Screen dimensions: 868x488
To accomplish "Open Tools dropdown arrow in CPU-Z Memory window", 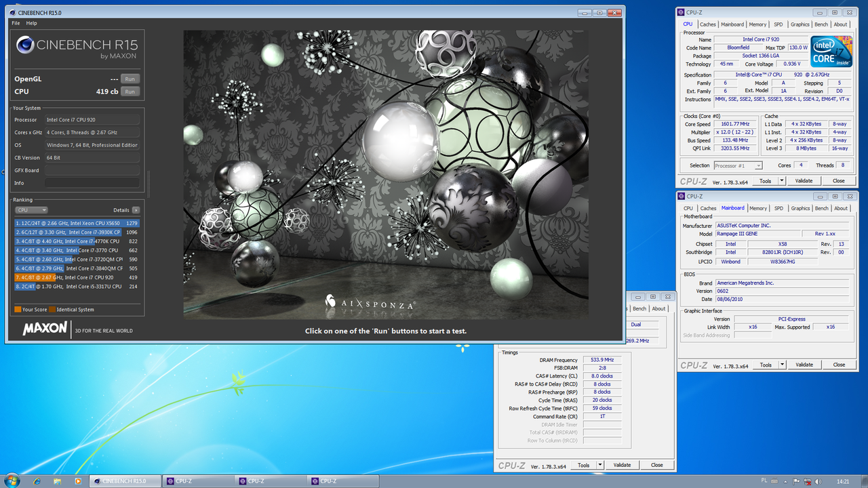I will click(600, 465).
